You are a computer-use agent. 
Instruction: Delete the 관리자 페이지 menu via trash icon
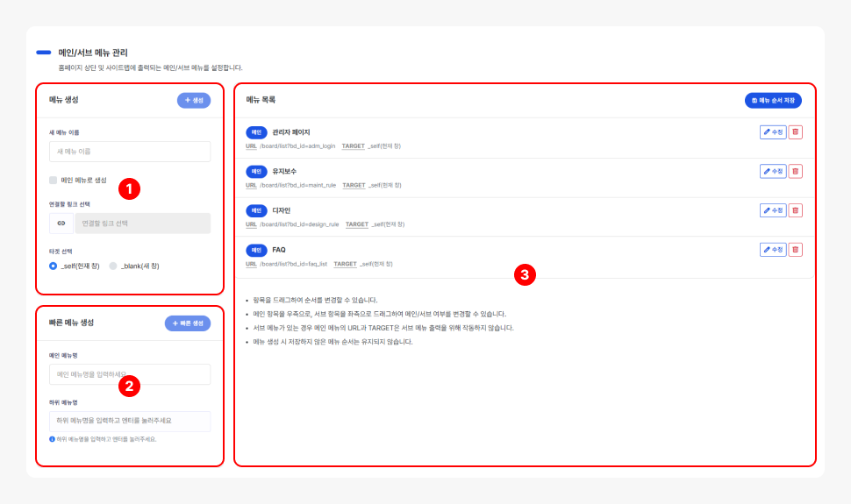(x=796, y=132)
